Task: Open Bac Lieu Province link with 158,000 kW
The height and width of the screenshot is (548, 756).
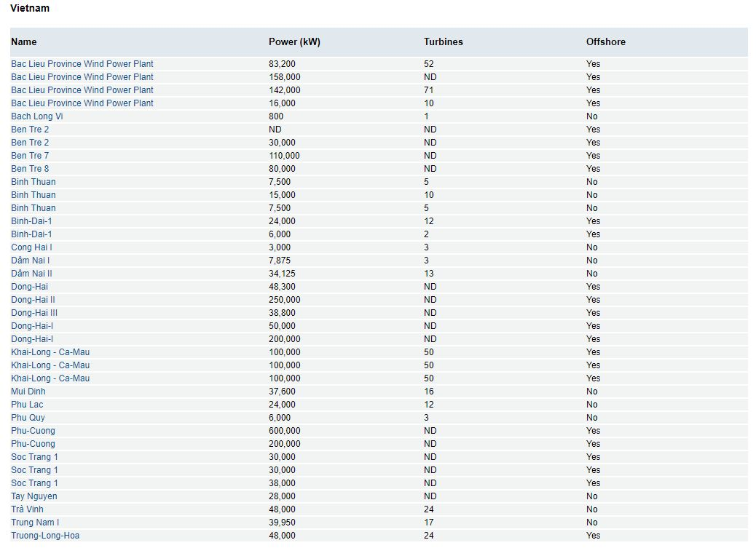Action: tap(82, 76)
